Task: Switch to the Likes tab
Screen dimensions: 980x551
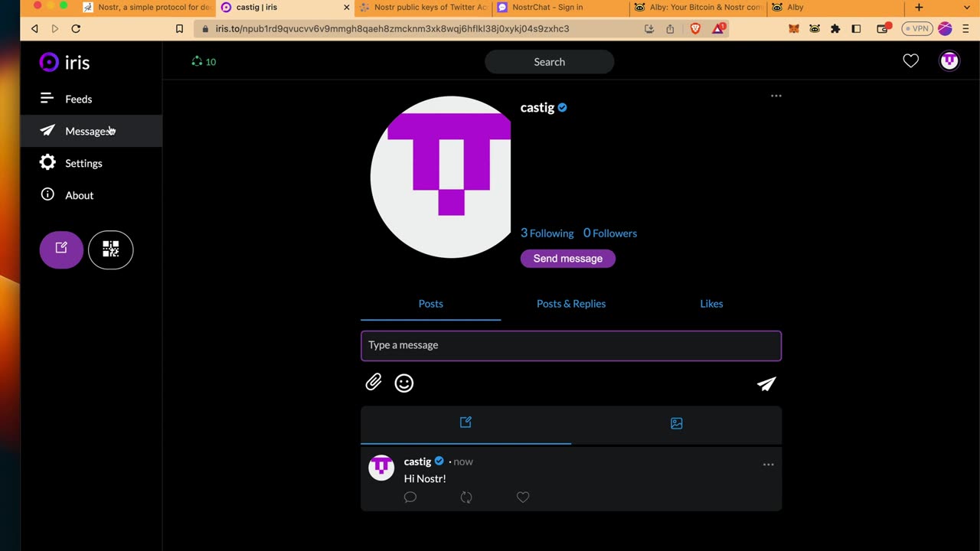Action: point(711,304)
